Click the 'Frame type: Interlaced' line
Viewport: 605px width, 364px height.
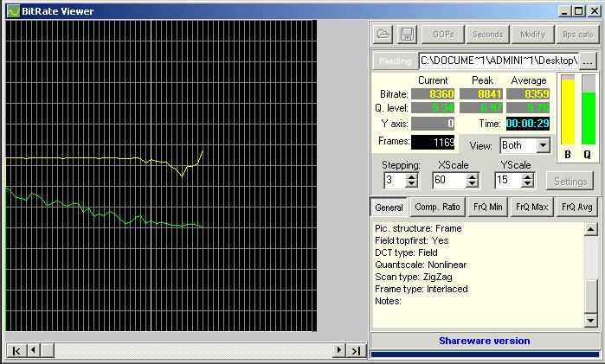(422, 289)
